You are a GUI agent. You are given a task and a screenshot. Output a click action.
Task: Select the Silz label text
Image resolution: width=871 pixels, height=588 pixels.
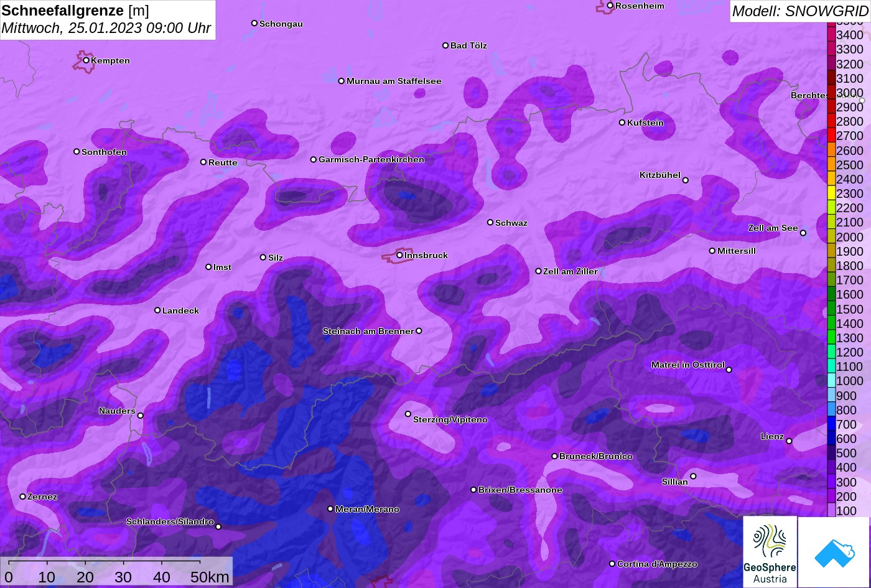point(276,258)
